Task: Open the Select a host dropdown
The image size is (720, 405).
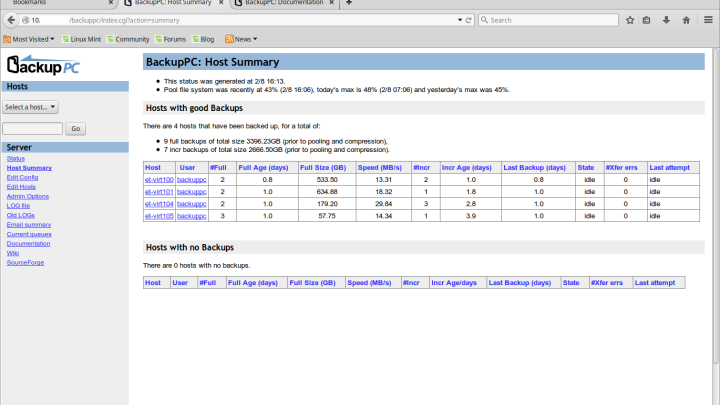Action: [x=30, y=107]
